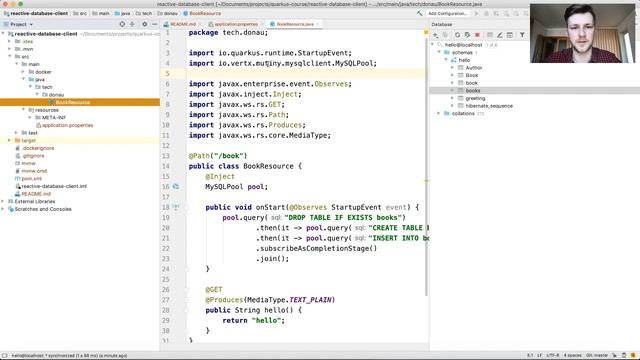
Task: Select the greeting table in Database tree
Action: point(475,98)
